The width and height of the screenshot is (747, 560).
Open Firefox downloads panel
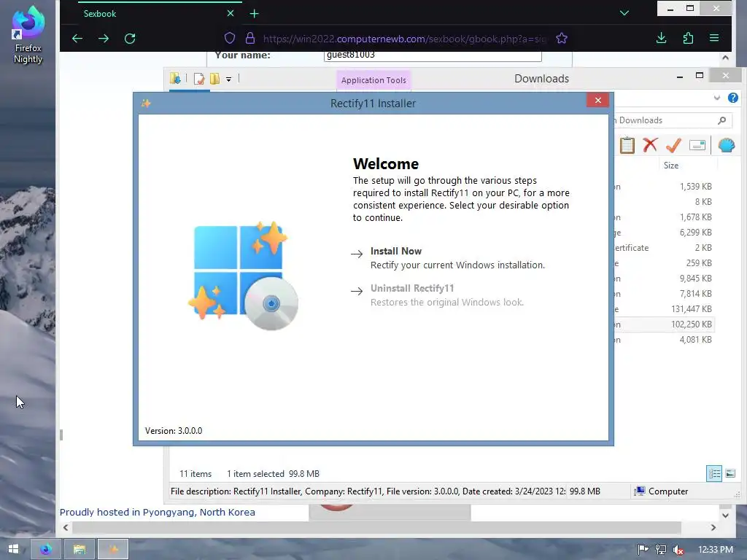coord(661,38)
